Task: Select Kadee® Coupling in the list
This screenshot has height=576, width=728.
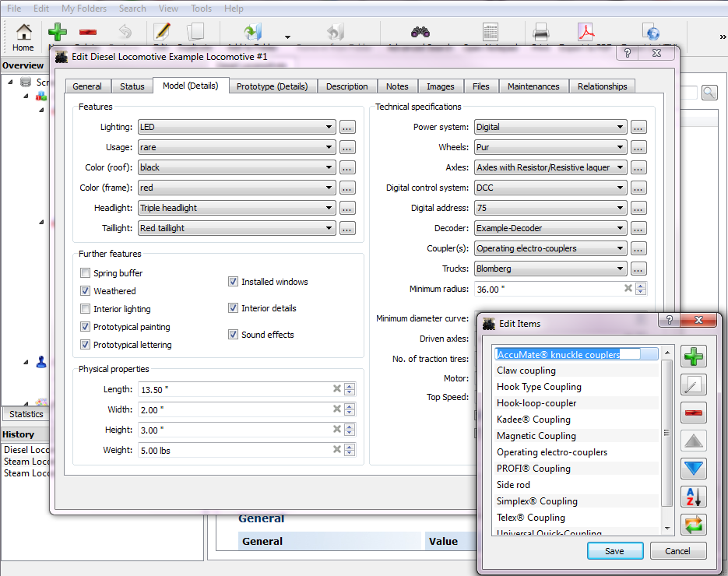Action: coord(577,420)
